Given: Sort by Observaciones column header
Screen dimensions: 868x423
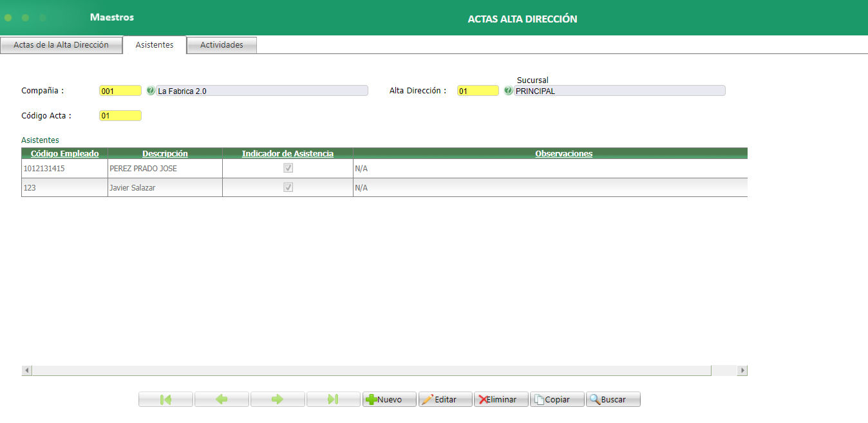Looking at the screenshot, I should point(564,153).
